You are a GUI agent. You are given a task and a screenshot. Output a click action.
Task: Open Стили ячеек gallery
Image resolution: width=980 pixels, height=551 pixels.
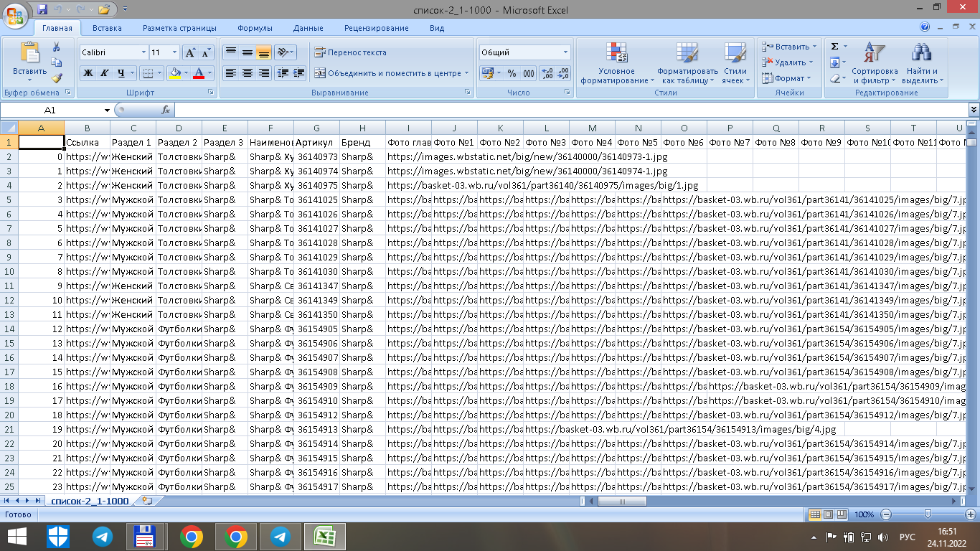[x=735, y=63]
